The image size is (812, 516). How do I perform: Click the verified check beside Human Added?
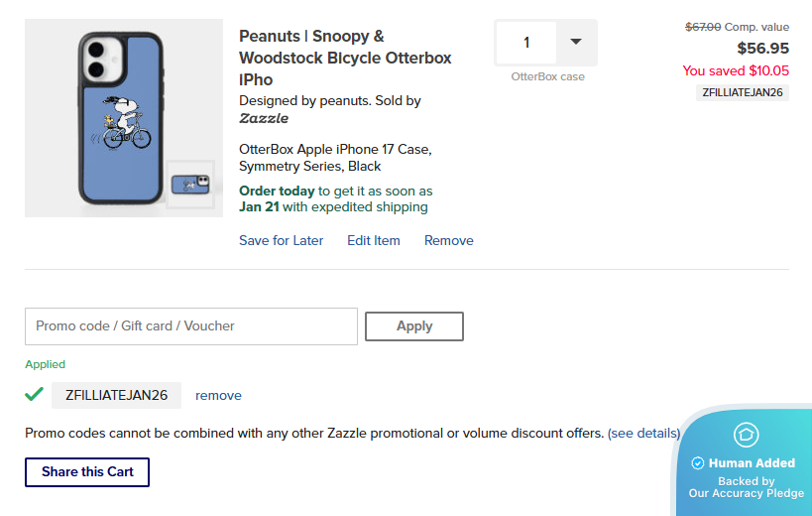click(x=698, y=462)
